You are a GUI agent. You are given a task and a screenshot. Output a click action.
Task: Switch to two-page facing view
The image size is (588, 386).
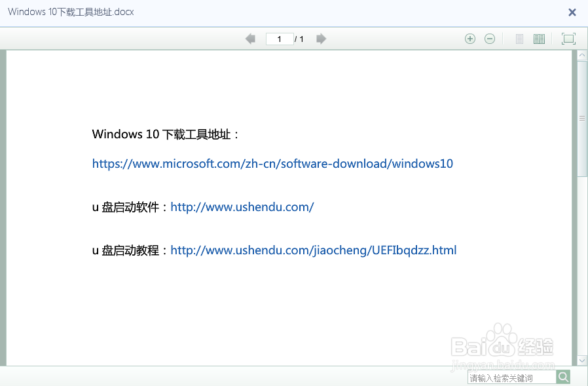[539, 39]
